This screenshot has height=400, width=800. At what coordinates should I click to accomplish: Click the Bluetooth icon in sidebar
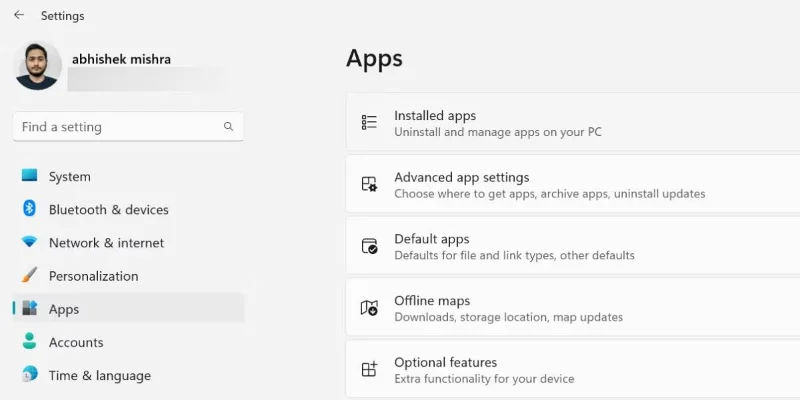pyautogui.click(x=30, y=209)
